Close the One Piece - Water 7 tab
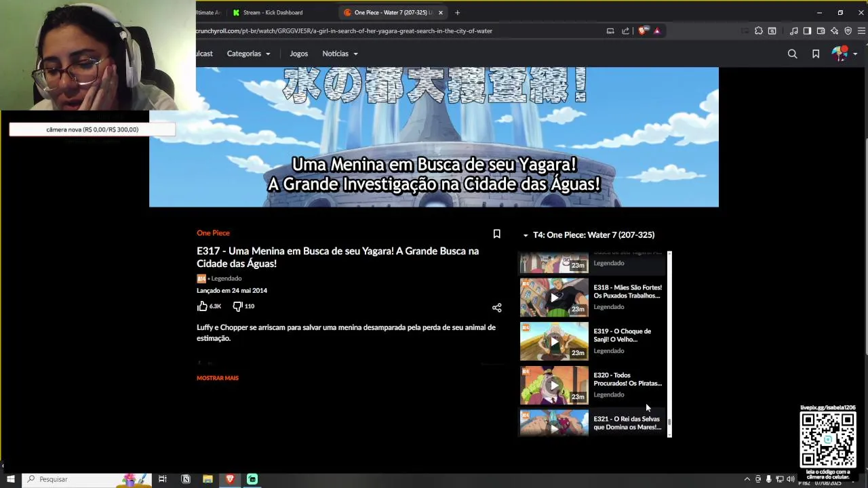This screenshot has height=488, width=868. pos(440,12)
